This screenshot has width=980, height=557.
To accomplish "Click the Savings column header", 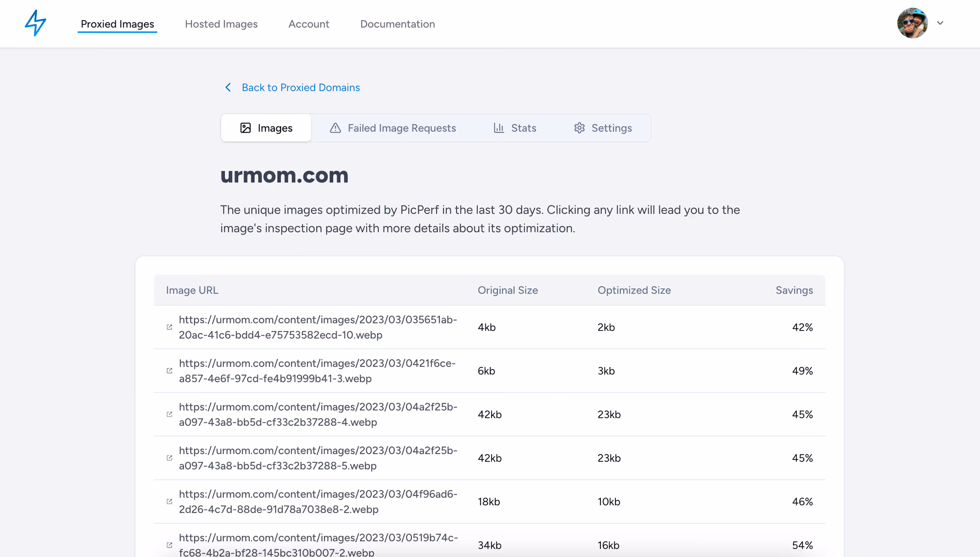I will (794, 290).
